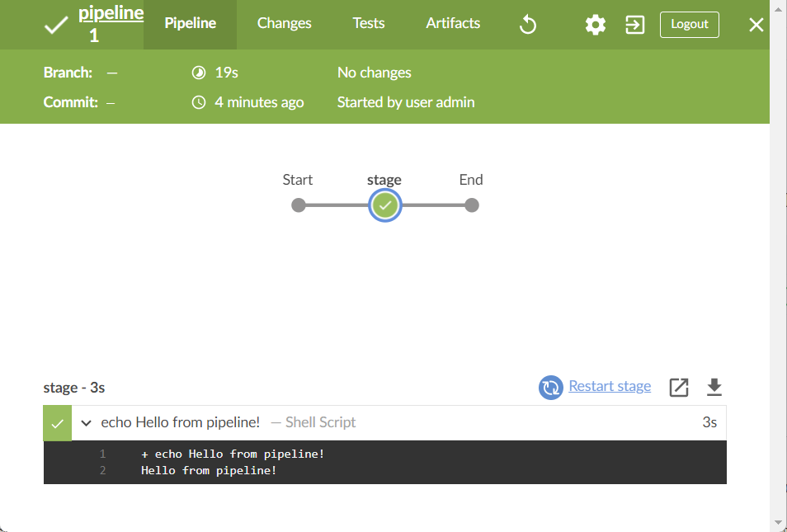Open pipeline configuration gear icon

click(596, 25)
